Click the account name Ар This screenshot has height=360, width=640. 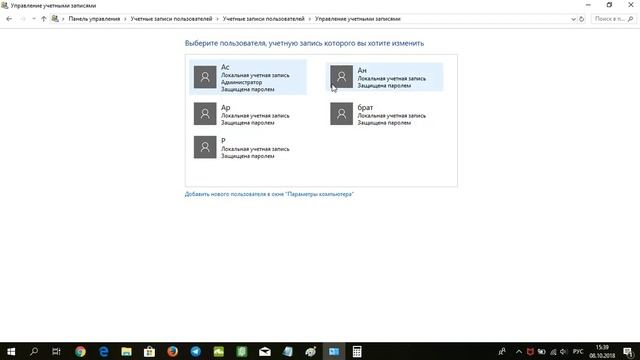tap(226, 107)
